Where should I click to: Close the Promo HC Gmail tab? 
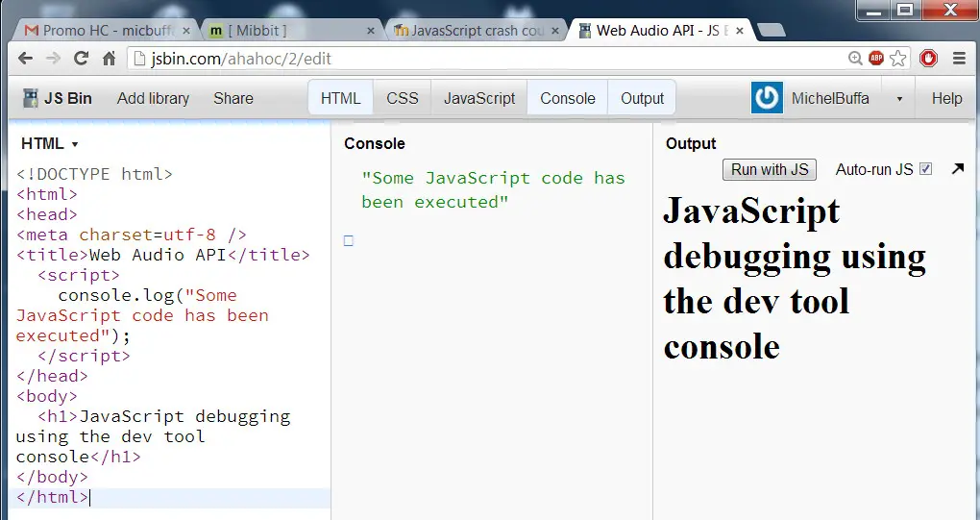(185, 31)
